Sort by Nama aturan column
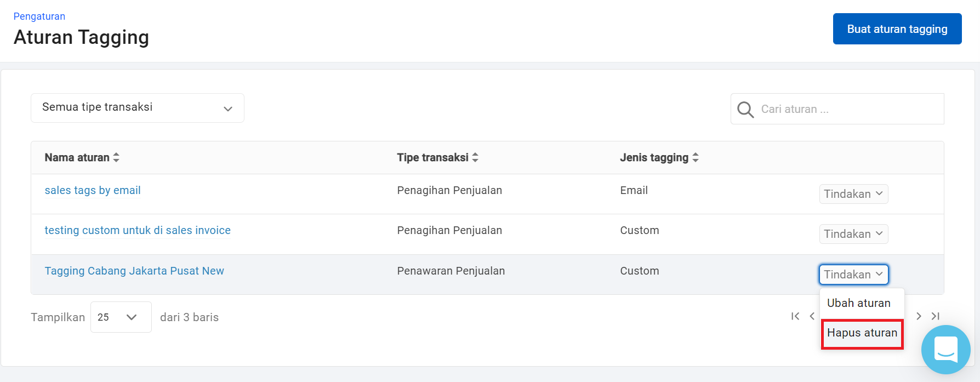The image size is (980, 382). click(x=116, y=158)
